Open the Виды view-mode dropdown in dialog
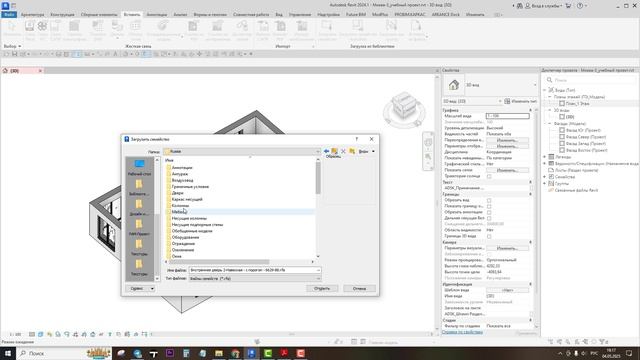640x360 pixels. point(367,151)
